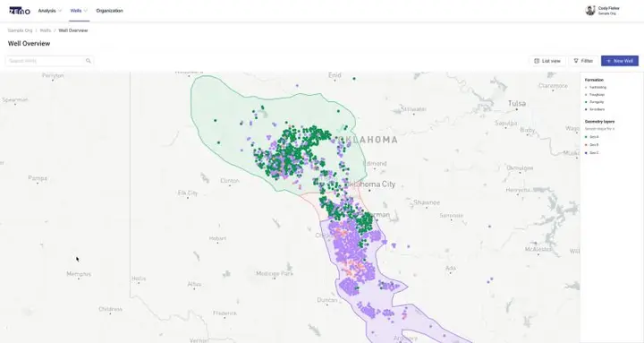Click the New Well button
The width and height of the screenshot is (644, 343).
(620, 61)
